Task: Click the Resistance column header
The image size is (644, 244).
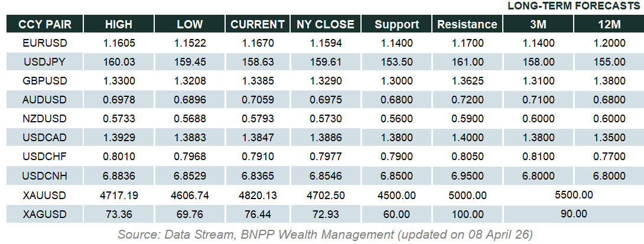Action: point(467,24)
